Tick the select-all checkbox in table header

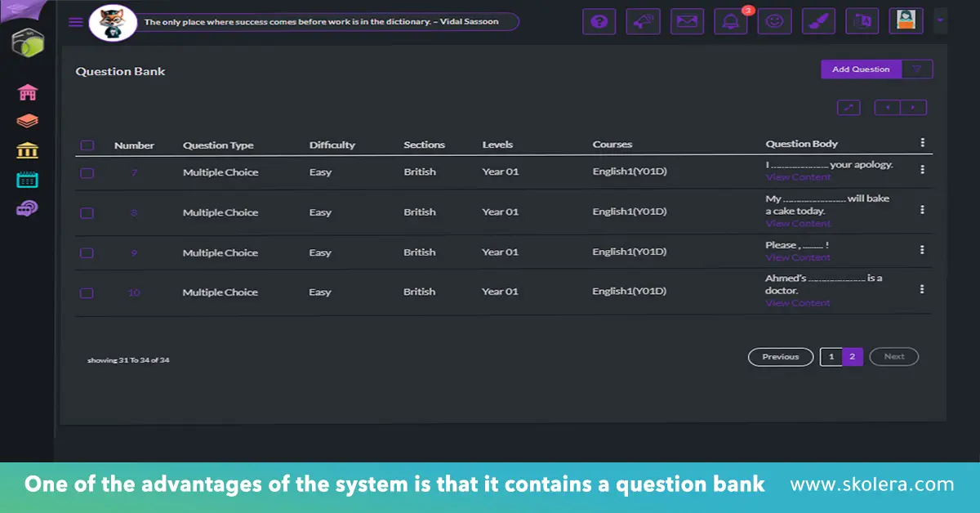pyautogui.click(x=87, y=145)
